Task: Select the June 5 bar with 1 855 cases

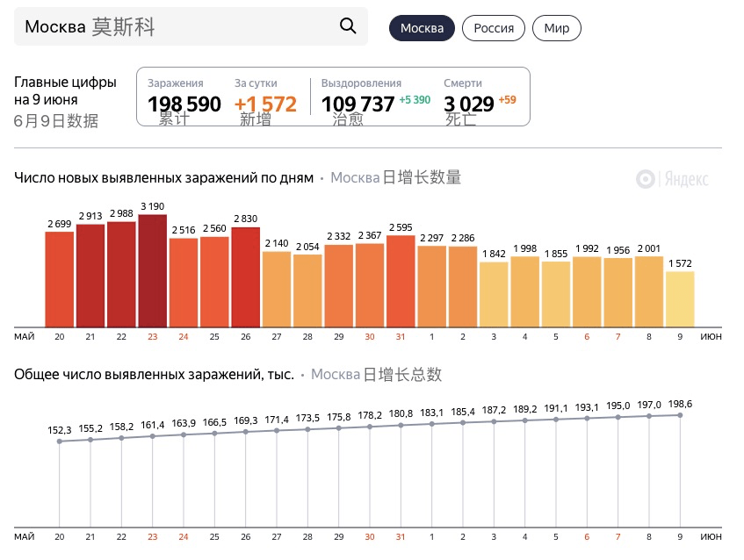Action: [x=556, y=294]
